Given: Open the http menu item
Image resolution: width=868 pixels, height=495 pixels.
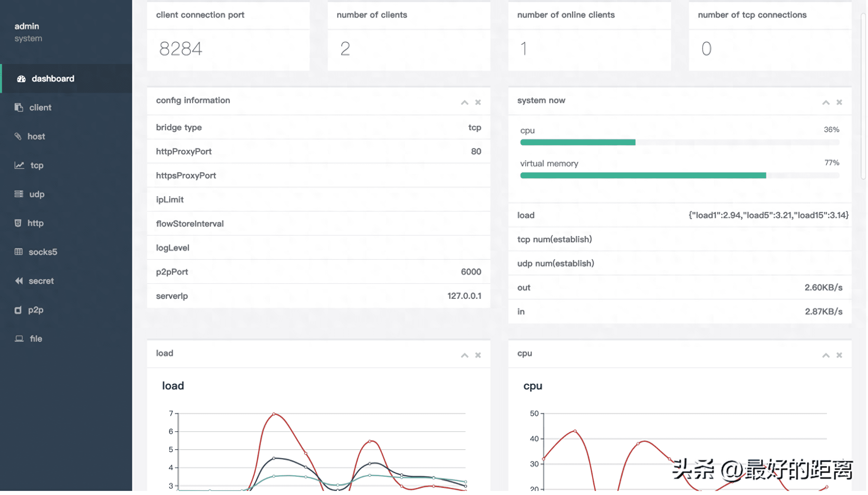Looking at the screenshot, I should 35,223.
